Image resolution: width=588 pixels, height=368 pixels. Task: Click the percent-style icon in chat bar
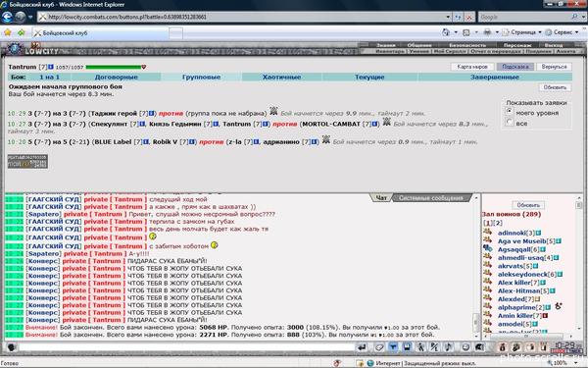(434, 347)
